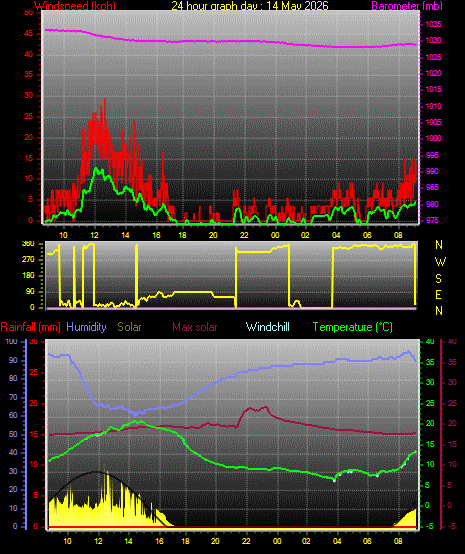Screen dimensions: 465x554
Task: Click "18" on the windspeed chart time axis
Action: tap(183, 235)
